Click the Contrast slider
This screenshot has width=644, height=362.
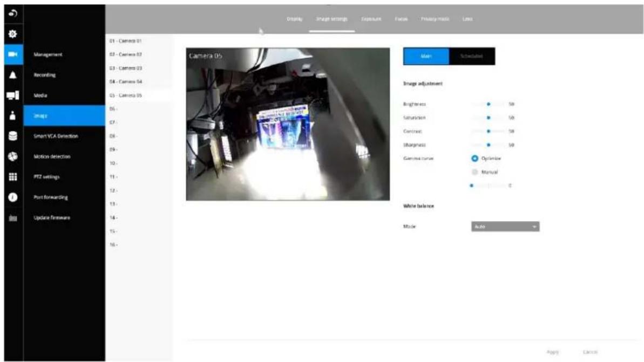[489, 131]
